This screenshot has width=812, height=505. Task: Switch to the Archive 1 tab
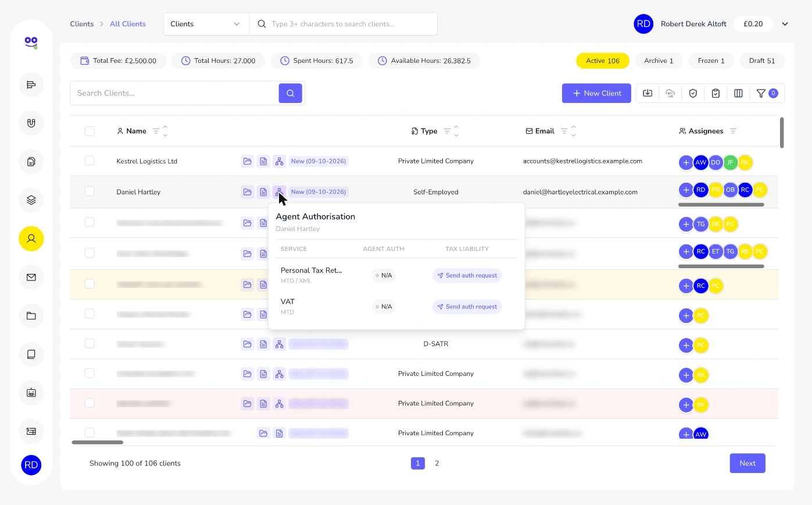coord(659,61)
